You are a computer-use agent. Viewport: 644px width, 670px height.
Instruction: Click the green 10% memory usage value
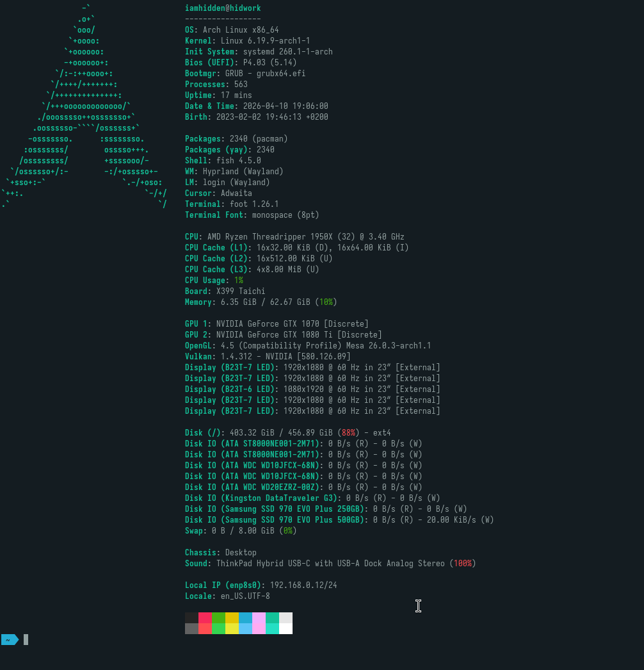[x=326, y=302]
